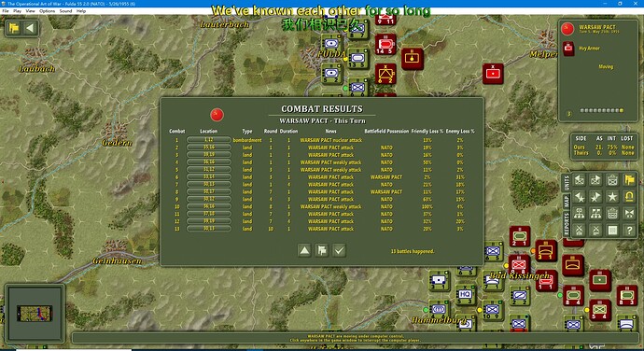The image size is (644, 351).
Task: Click the checkmark to confirm combat results
Action: point(339,250)
